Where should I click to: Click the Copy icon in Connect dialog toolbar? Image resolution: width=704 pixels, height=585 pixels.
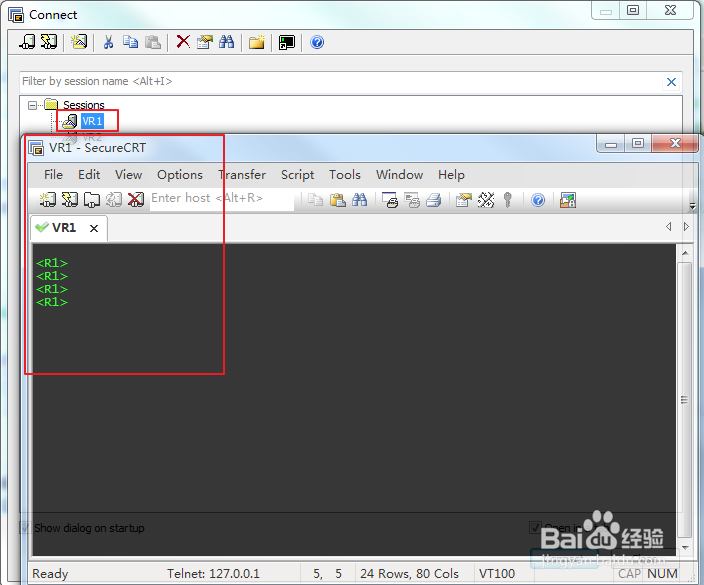click(x=130, y=42)
